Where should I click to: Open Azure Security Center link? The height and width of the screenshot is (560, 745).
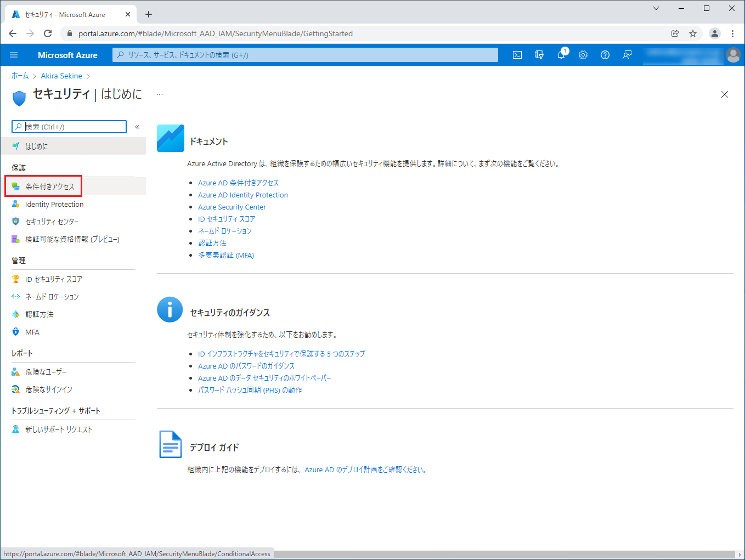pos(232,207)
